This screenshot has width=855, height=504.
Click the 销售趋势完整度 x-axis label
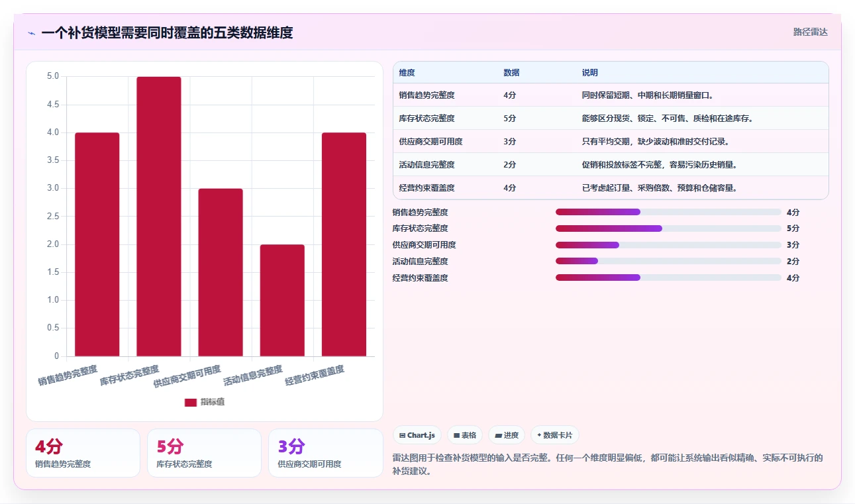[68, 375]
